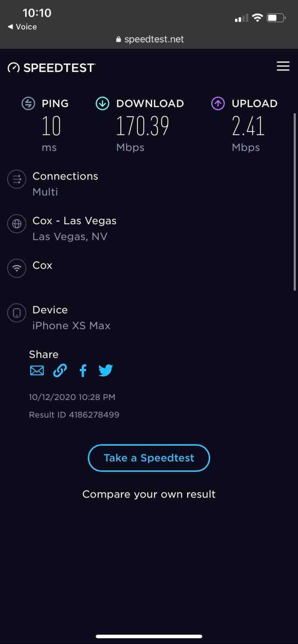Viewport: 298px width, 644px height.
Task: Tap the download arrow icon
Action: pyautogui.click(x=102, y=103)
